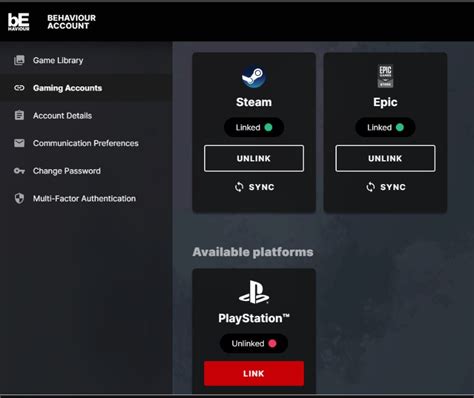Click the Steam platform name
This screenshot has height=398, width=474.
click(x=254, y=102)
